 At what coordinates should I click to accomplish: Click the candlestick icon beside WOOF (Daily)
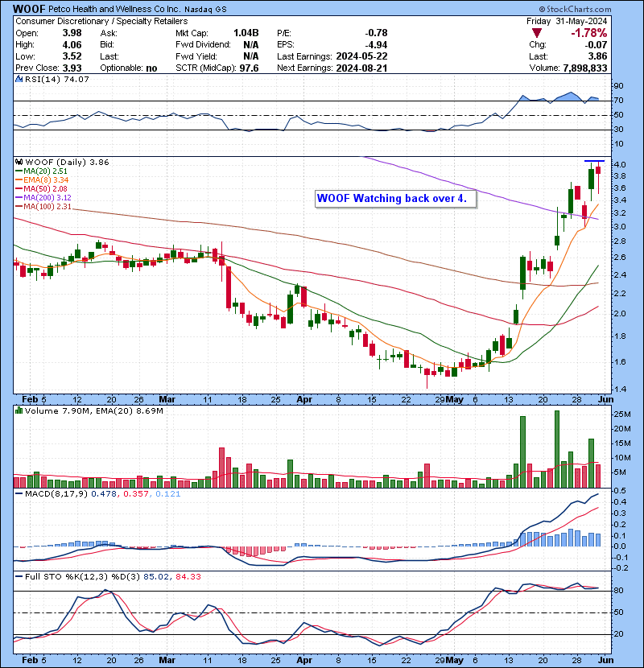19,162
